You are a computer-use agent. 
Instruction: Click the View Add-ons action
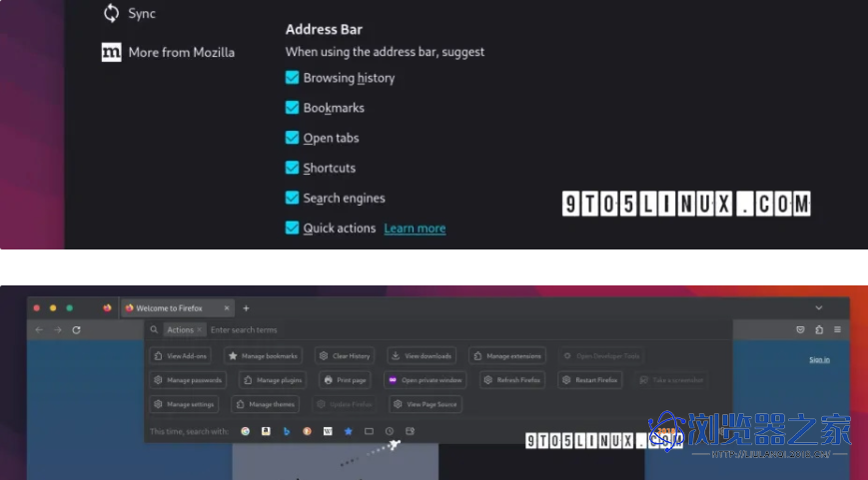coord(181,356)
